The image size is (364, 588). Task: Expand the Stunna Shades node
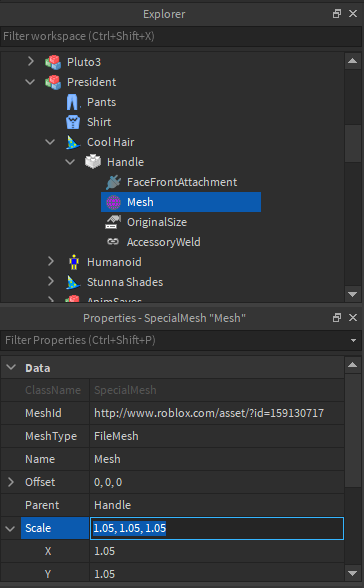[51, 281]
